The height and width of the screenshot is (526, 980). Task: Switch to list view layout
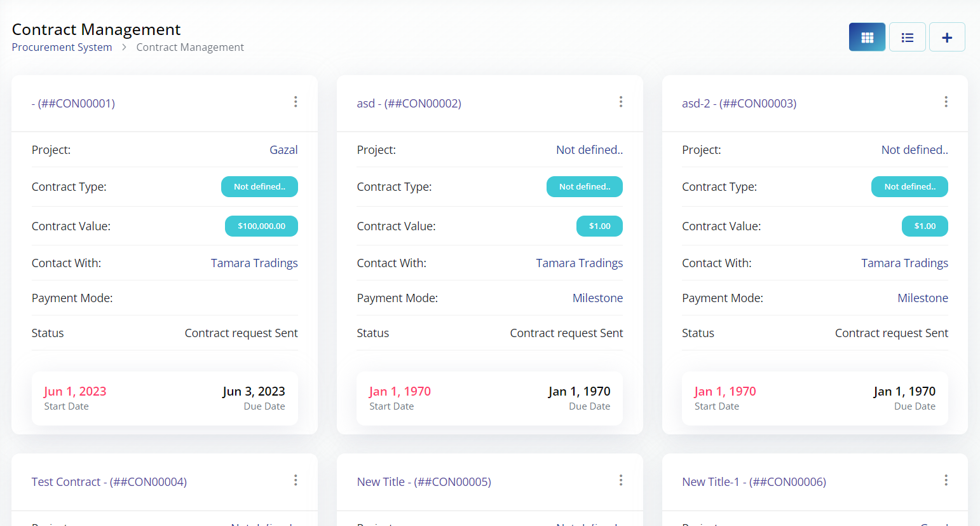907,38
